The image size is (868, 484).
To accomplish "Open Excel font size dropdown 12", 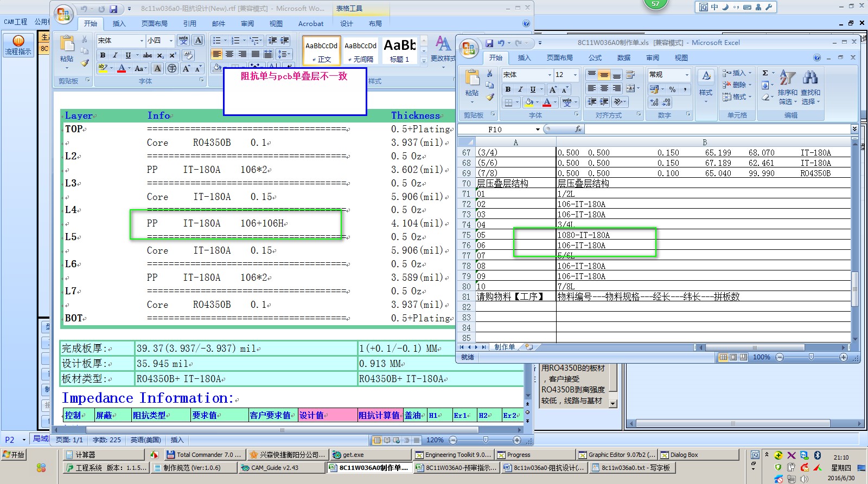I will [x=575, y=75].
